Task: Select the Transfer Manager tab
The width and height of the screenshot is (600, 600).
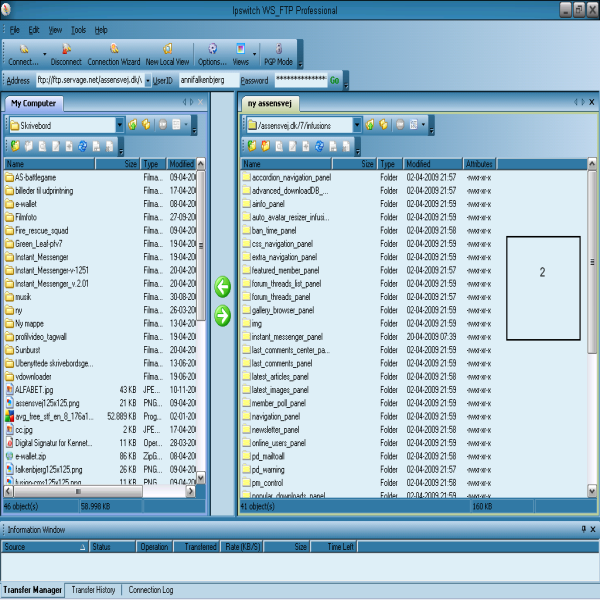Action: tap(33, 590)
